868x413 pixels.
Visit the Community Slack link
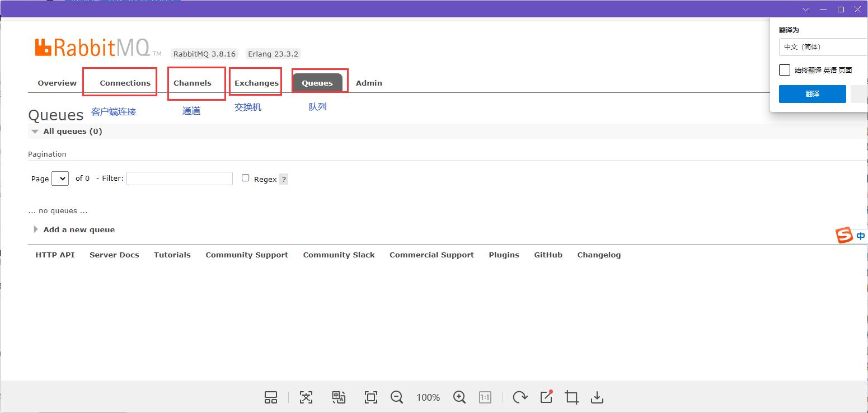339,255
